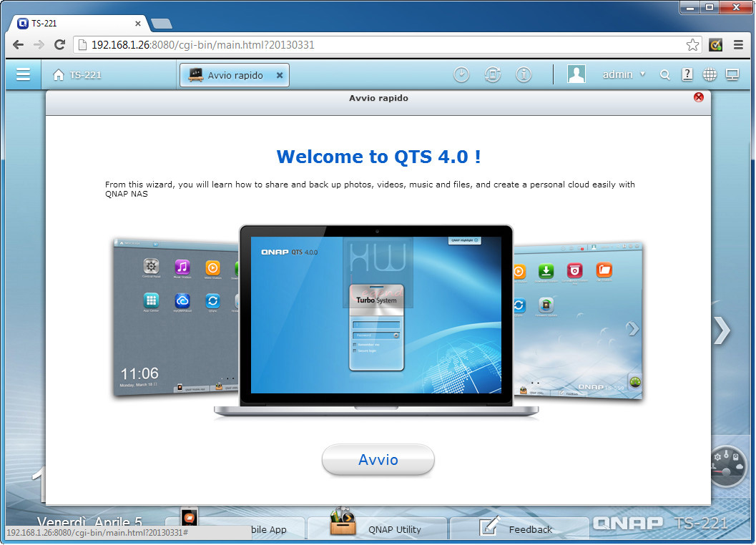The width and height of the screenshot is (756, 545).
Task: Close the TS-221 browser tab
Action: click(138, 23)
